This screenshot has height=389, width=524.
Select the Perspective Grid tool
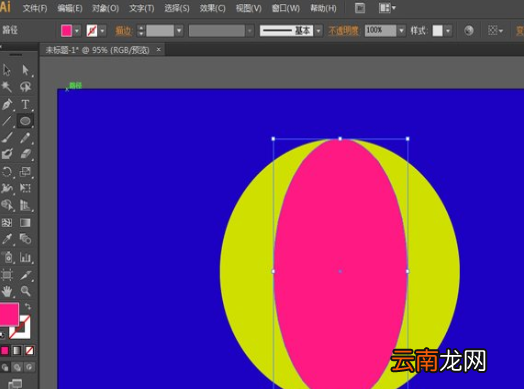[25, 205]
